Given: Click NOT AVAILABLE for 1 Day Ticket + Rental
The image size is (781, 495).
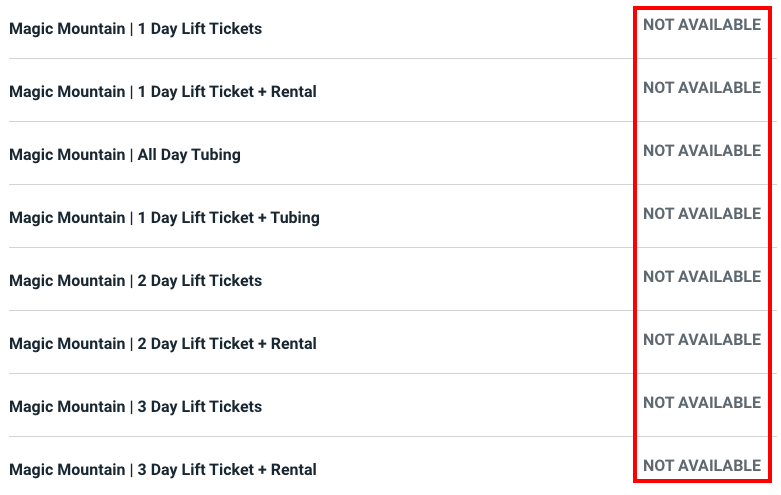Looking at the screenshot, I should (x=702, y=88).
